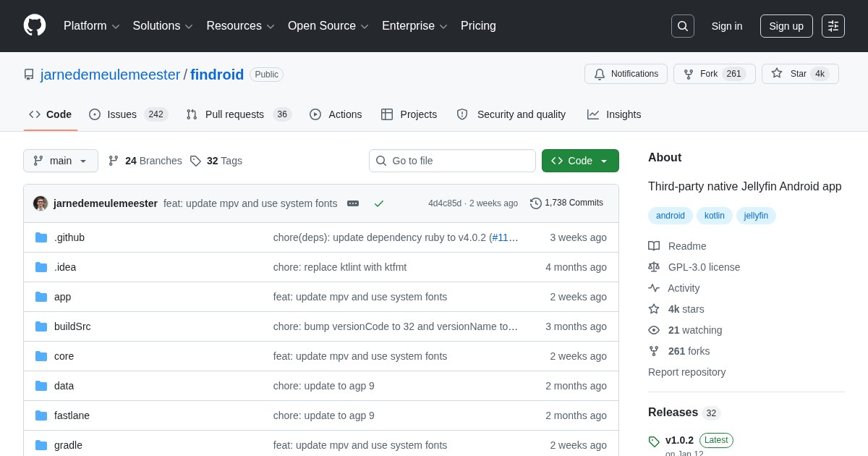
Task: Fork the repository with Fork button
Action: coord(715,74)
